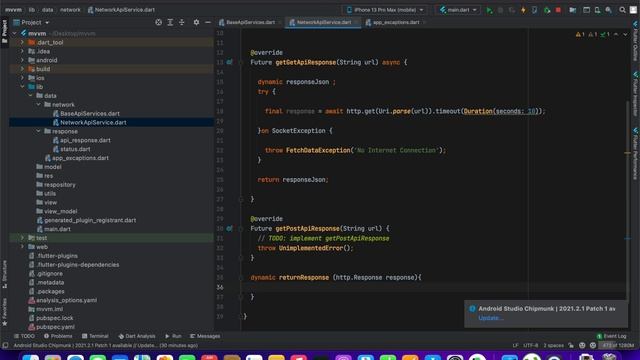
Task: Click the yellow warning indicator in editor corner
Action: pos(580,35)
